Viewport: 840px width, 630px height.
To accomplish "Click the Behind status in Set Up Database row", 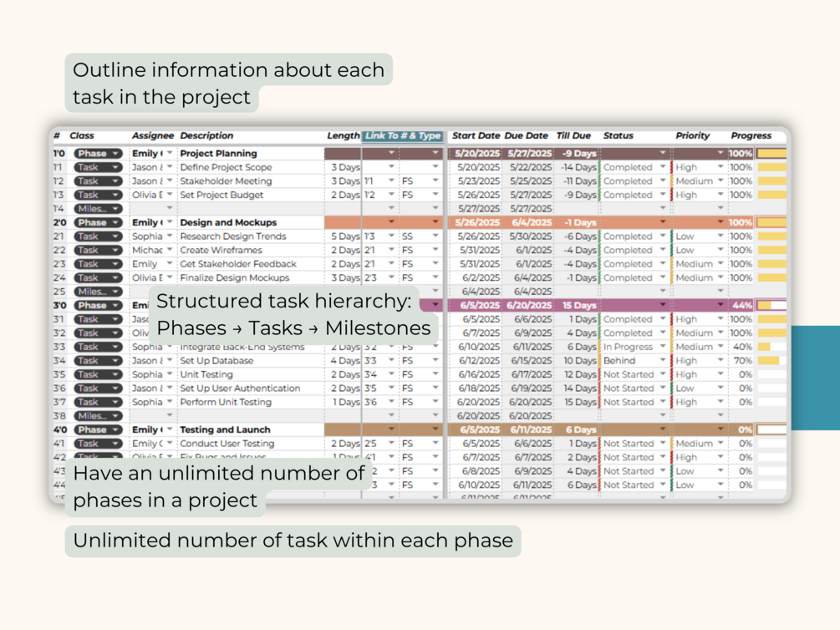I will (619, 361).
